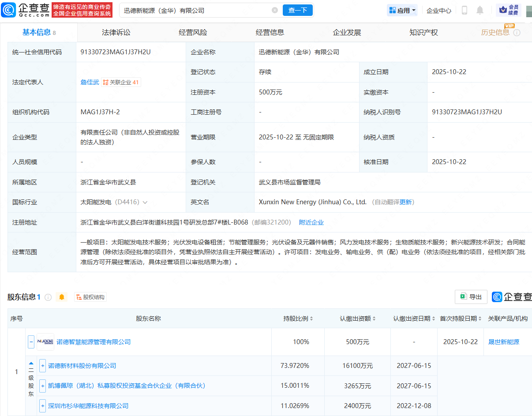
Task: Click the monitoring bell next to 股东信息
Action: (x=61, y=297)
